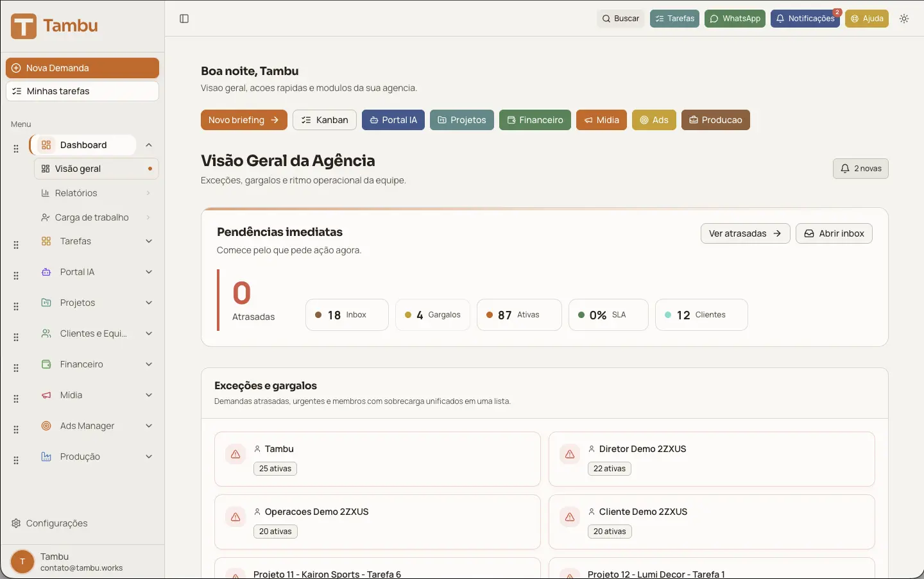Viewport: 924px width, 579px height.
Task: Open the Buscar search field
Action: (620, 19)
